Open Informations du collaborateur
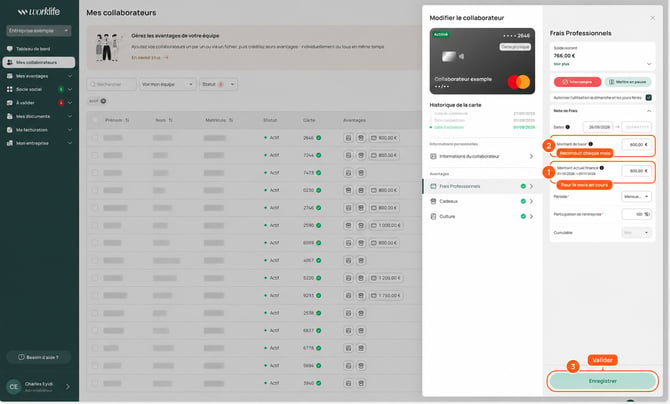The width and height of the screenshot is (670, 404). pos(482,156)
